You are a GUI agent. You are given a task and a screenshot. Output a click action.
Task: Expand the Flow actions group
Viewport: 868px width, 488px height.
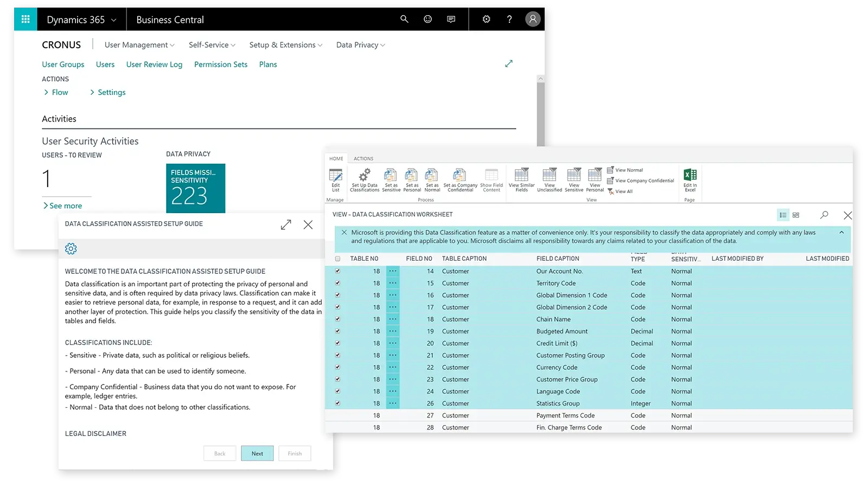[56, 92]
